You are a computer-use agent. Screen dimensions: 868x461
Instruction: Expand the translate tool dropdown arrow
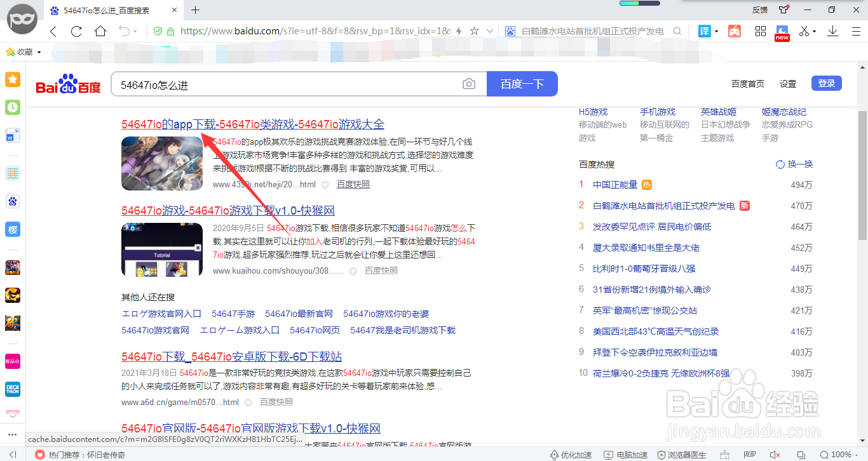coord(716,31)
